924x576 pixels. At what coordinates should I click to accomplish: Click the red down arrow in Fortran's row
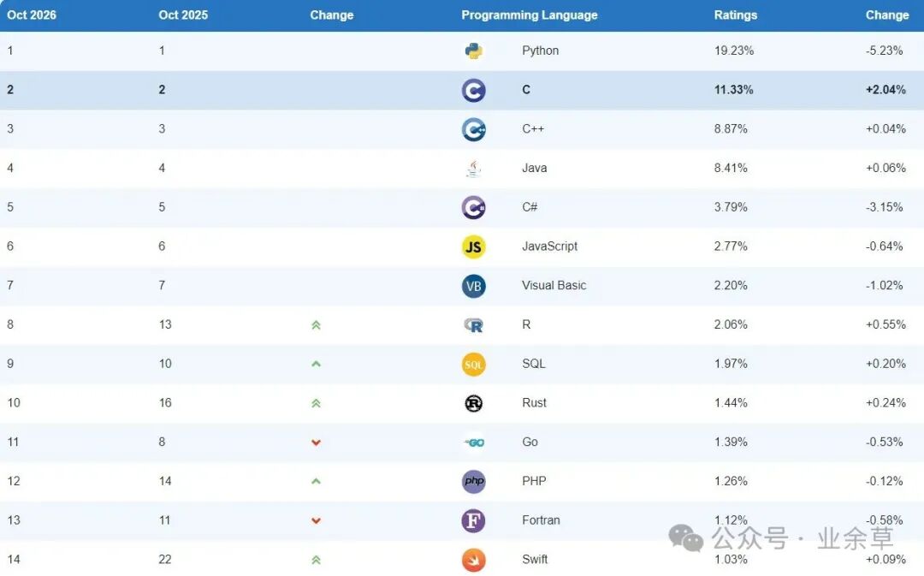click(x=316, y=520)
